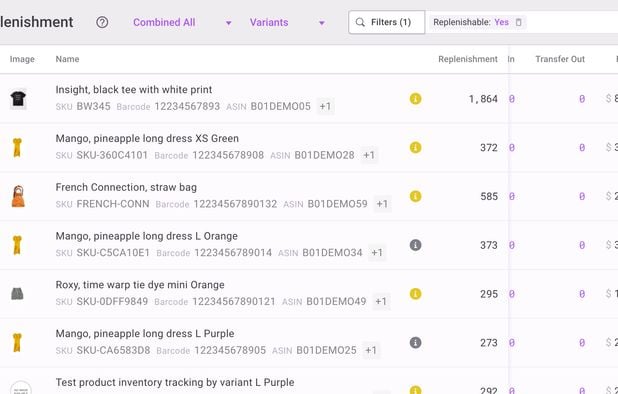618x394 pixels.
Task: Click yellow info icon for French Connection bag
Action: pyautogui.click(x=415, y=196)
